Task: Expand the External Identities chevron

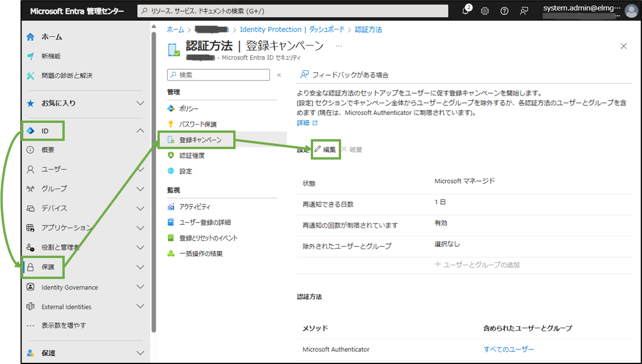Action: (140, 306)
